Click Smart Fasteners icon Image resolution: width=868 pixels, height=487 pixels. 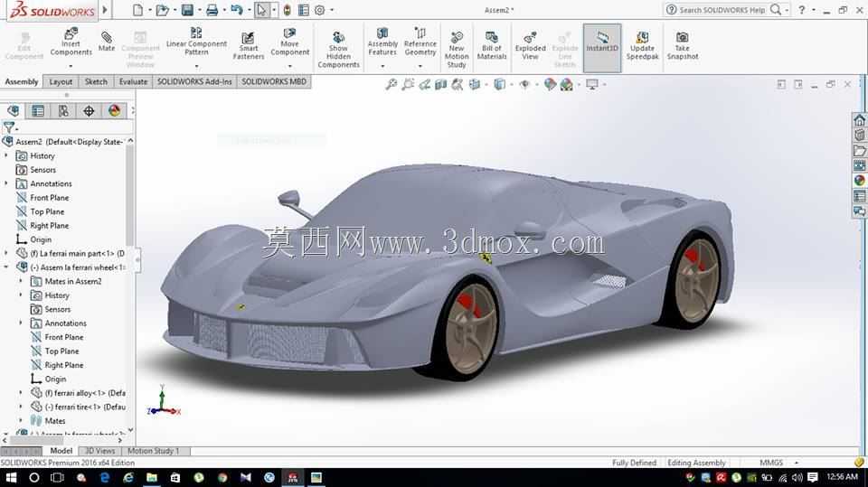point(248,45)
